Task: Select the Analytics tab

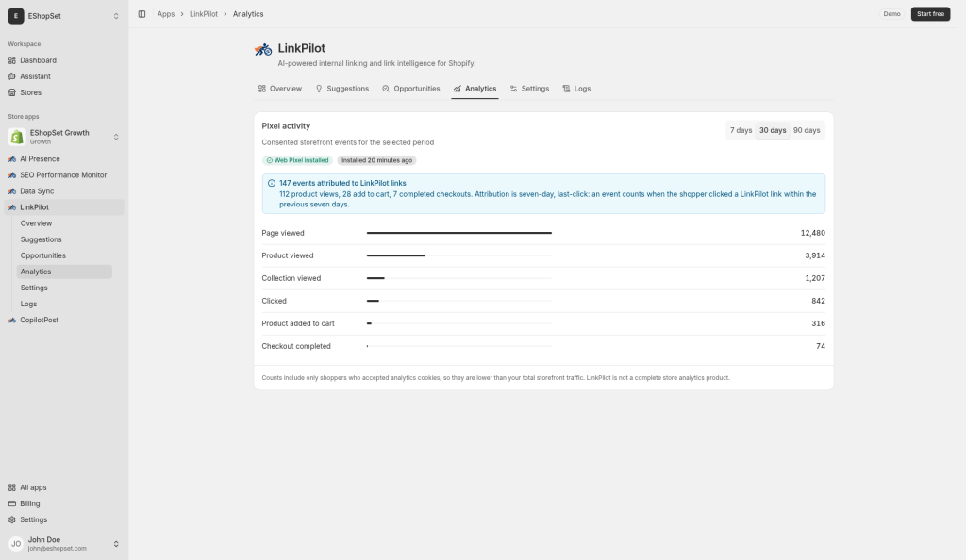Action: point(475,89)
